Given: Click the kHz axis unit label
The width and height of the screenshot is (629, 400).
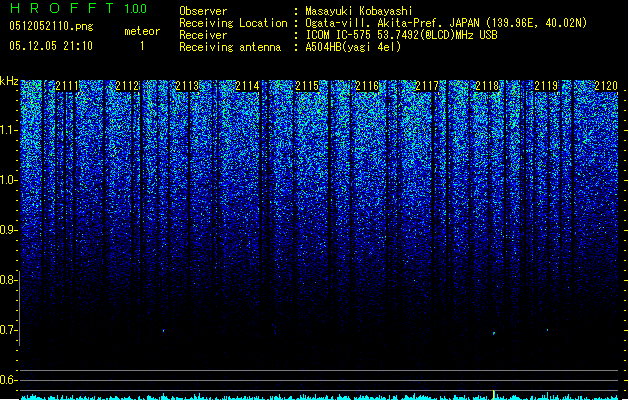Looking at the screenshot, I should [x=9, y=81].
